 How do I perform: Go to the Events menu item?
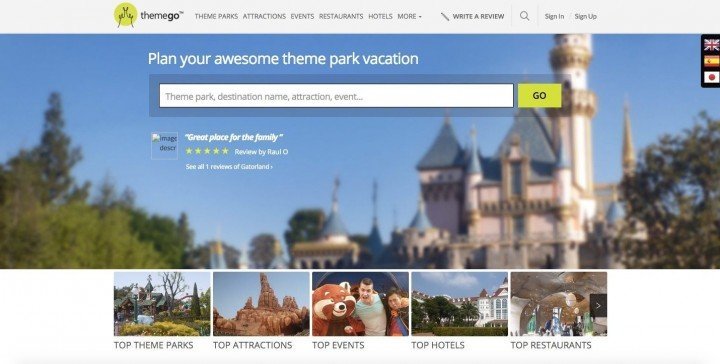click(302, 17)
